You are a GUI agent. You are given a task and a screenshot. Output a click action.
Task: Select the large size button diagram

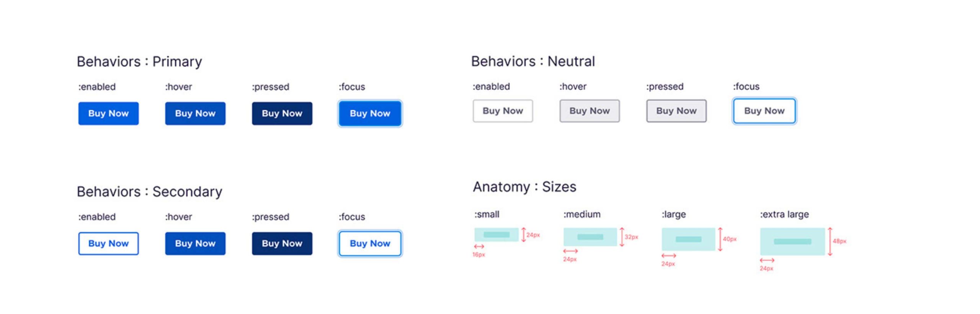(x=688, y=239)
